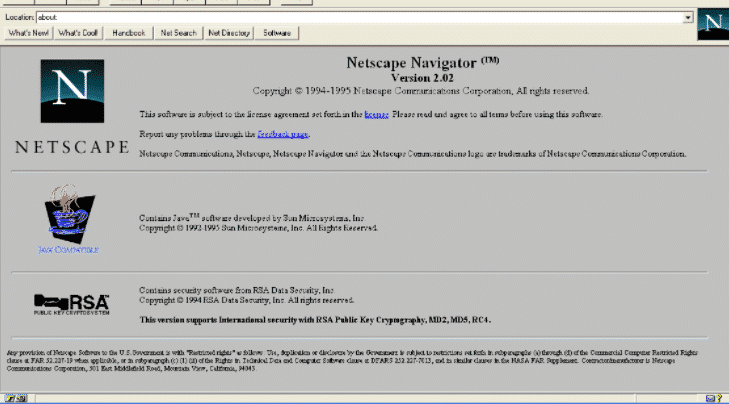Click the Java coffee cup logo

point(69,214)
